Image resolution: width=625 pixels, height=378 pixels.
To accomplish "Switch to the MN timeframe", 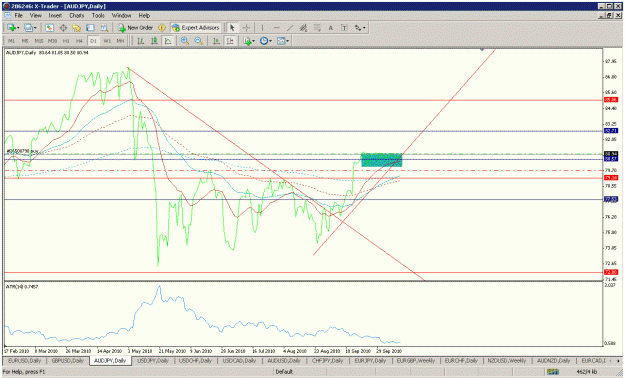I will [x=120, y=41].
